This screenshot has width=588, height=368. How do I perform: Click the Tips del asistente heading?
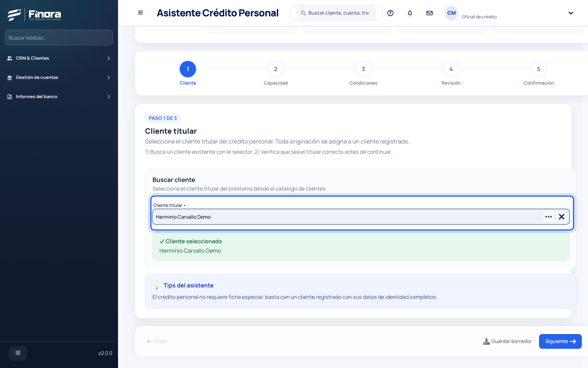point(189,285)
